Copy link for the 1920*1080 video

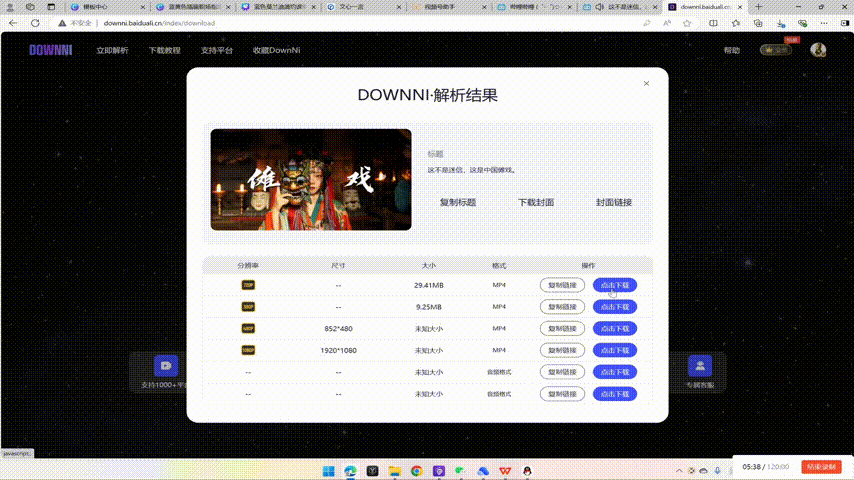pyautogui.click(x=562, y=350)
